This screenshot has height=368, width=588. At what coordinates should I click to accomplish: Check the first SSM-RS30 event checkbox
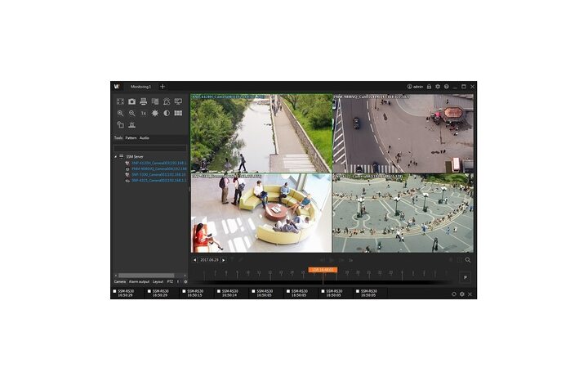click(x=115, y=291)
